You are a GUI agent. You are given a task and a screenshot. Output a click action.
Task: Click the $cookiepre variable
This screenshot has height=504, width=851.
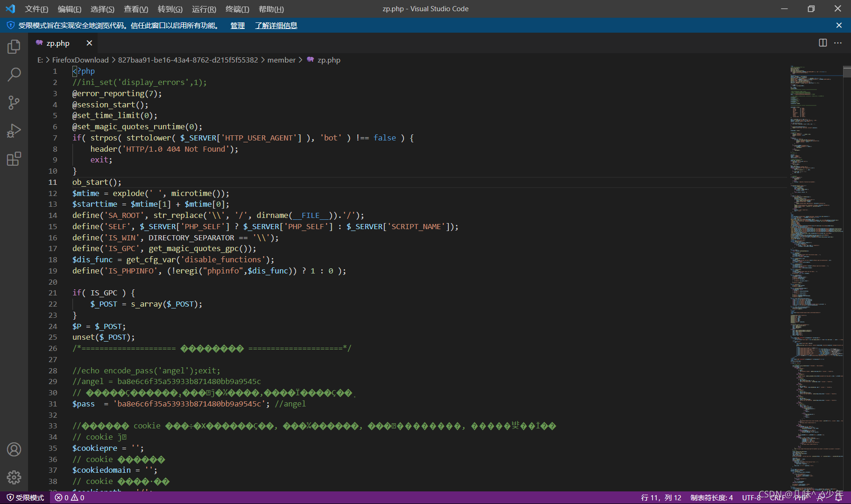click(95, 448)
